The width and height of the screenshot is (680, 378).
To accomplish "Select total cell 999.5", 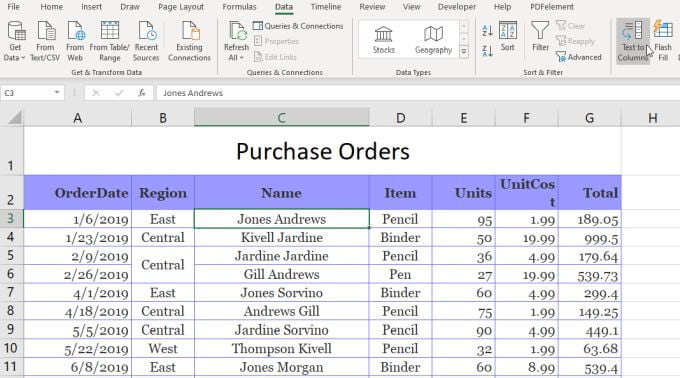I will tap(589, 238).
